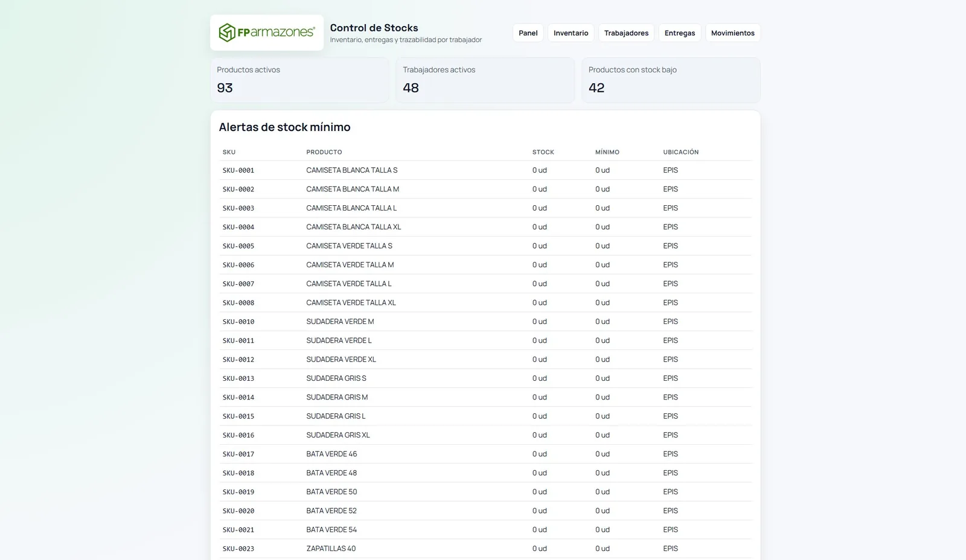
Task: Go to the Inventario section
Action: coord(571,33)
